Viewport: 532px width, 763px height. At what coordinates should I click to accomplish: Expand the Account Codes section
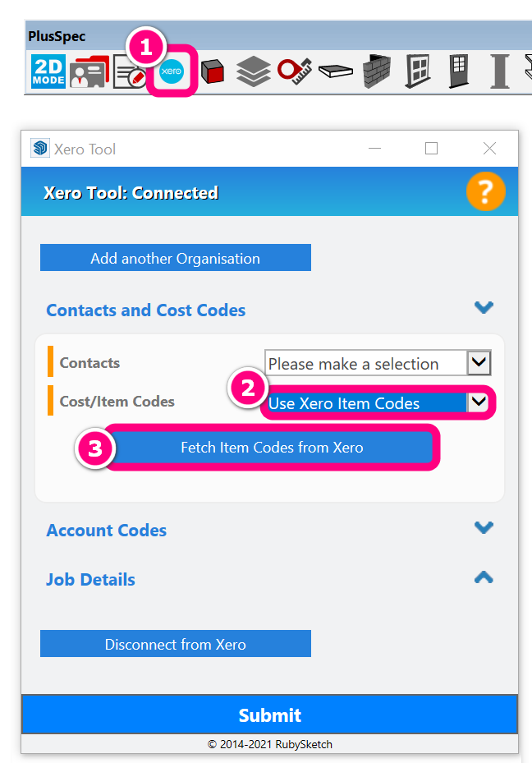point(484,527)
